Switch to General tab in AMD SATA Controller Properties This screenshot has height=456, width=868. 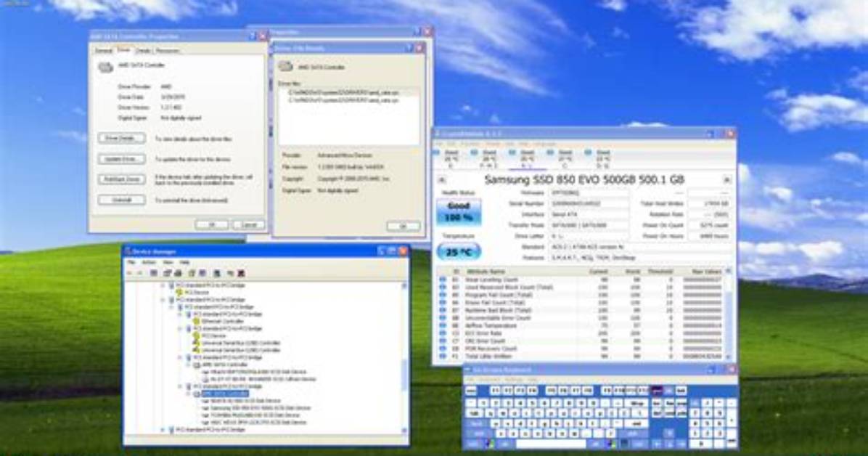pos(104,50)
